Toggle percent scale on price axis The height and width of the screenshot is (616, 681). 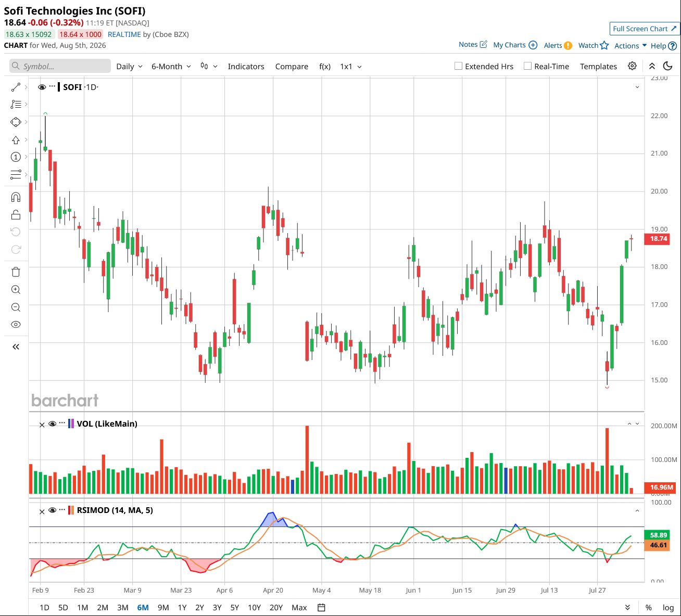coord(649,608)
